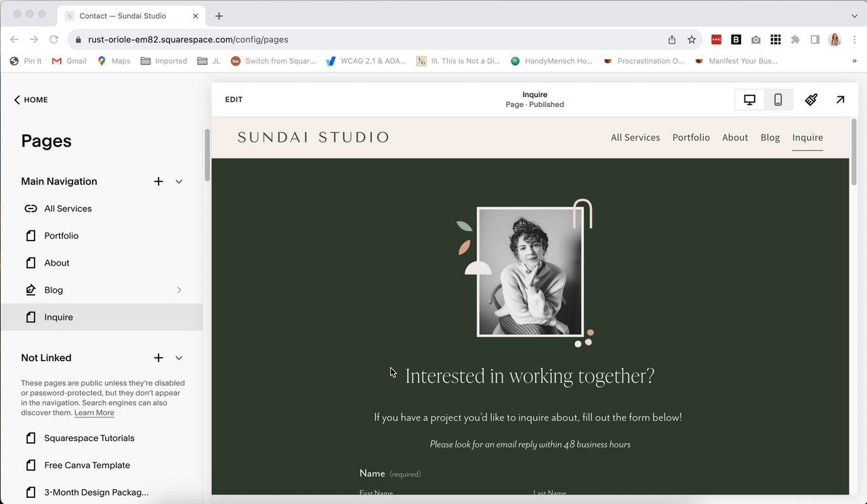Add a page to Main Navigation
The height and width of the screenshot is (504, 867).
tap(158, 182)
